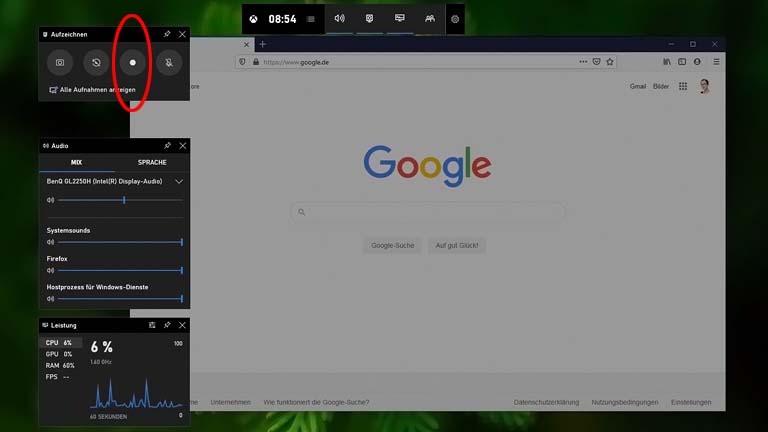768x432 pixels.
Task: Open Game Bar settings gear
Action: coord(455,19)
